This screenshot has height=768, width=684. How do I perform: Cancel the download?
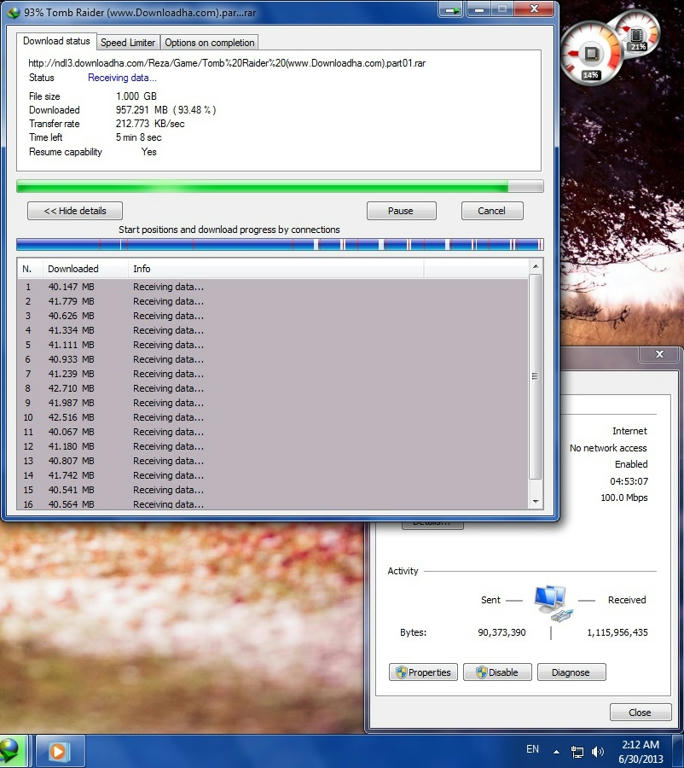click(x=491, y=211)
